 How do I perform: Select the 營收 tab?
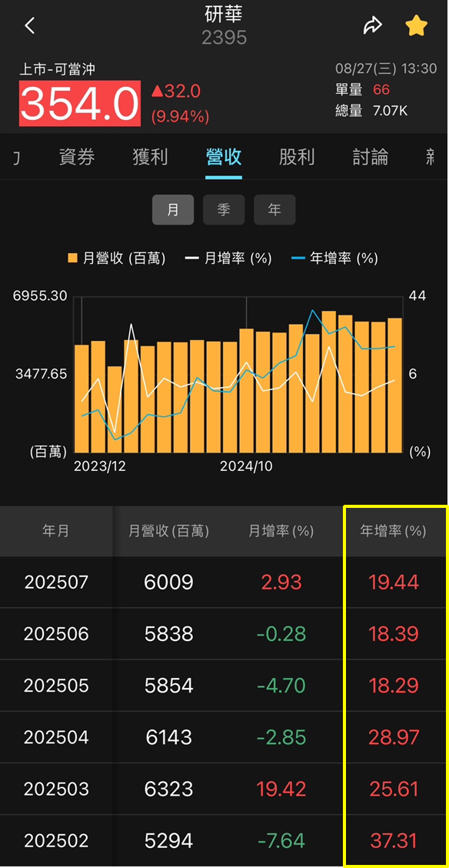point(224,158)
